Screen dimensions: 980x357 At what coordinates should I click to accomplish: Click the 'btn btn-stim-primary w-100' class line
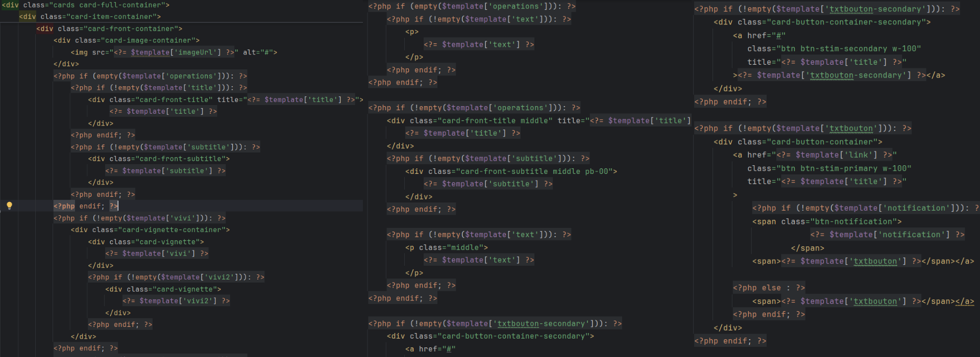[x=829, y=168]
